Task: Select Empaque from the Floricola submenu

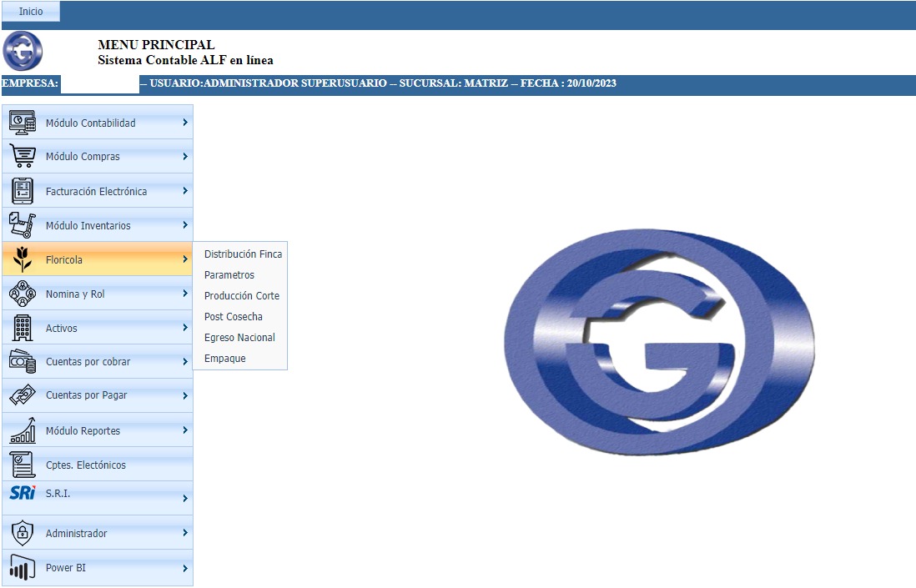Action: point(224,359)
